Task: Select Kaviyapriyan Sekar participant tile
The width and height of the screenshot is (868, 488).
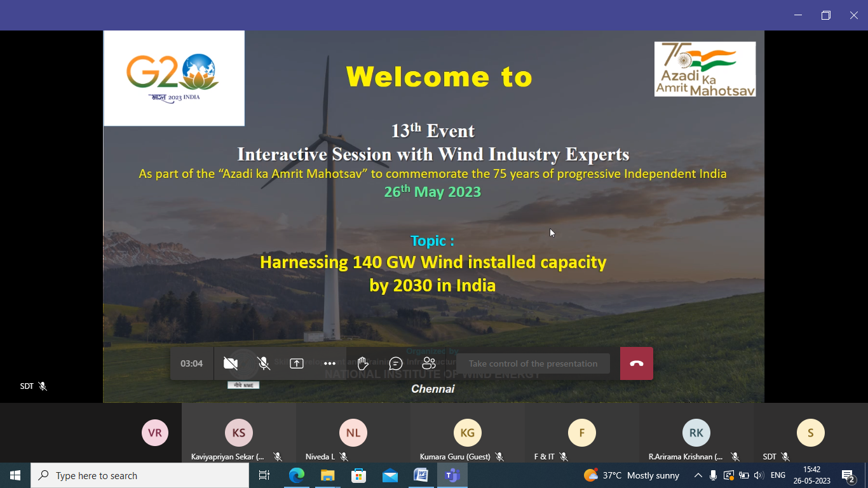Action: pos(239,433)
